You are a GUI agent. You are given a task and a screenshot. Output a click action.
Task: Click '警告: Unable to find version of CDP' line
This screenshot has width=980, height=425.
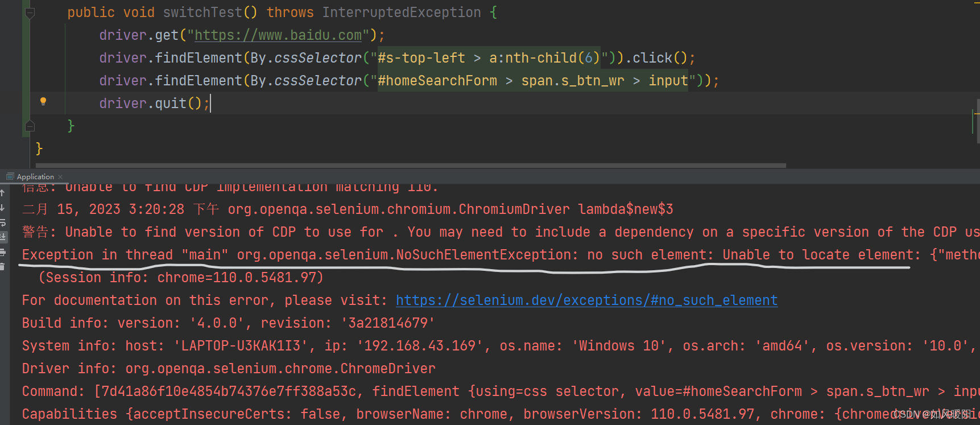501,232
